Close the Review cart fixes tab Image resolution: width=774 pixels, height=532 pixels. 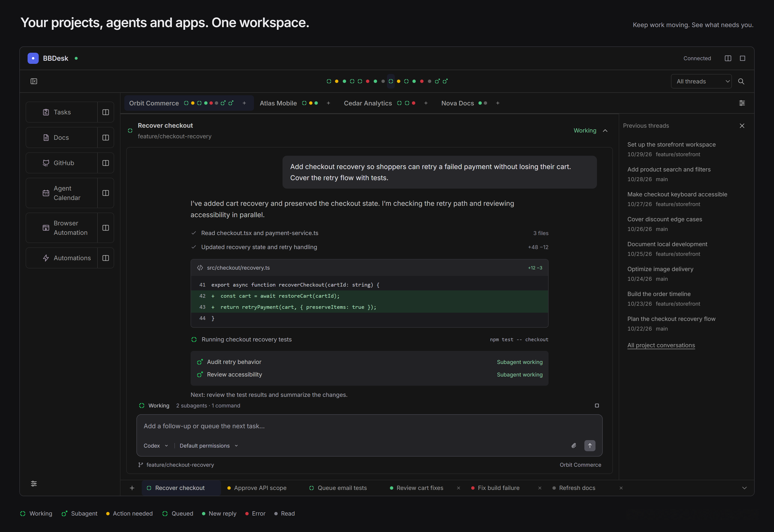pyautogui.click(x=458, y=488)
